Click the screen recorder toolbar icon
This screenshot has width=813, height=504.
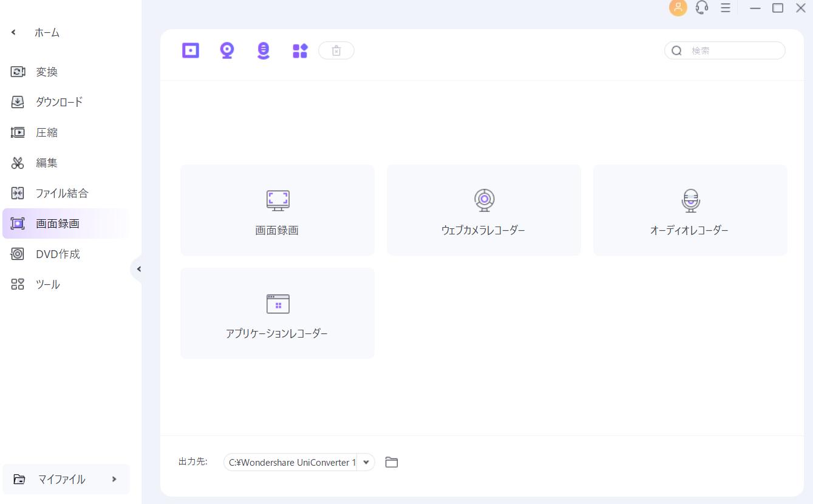tap(191, 50)
